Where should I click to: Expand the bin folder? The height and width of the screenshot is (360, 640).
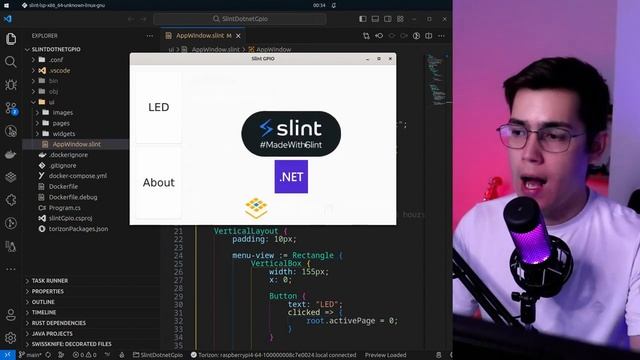49,81
